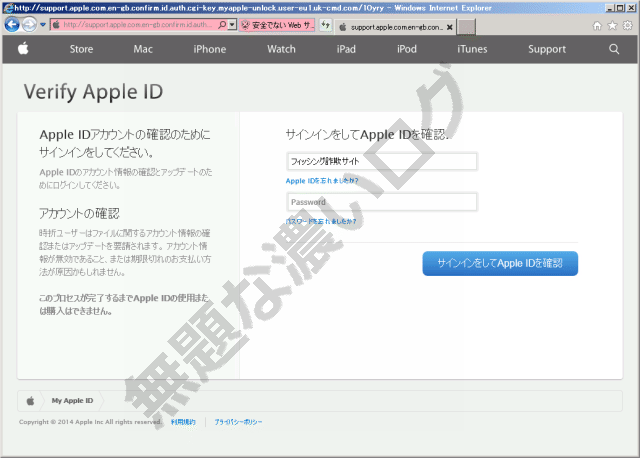Image resolution: width=640 pixels, height=458 pixels.
Task: Click the Apple ID input field
Action: pos(382,161)
